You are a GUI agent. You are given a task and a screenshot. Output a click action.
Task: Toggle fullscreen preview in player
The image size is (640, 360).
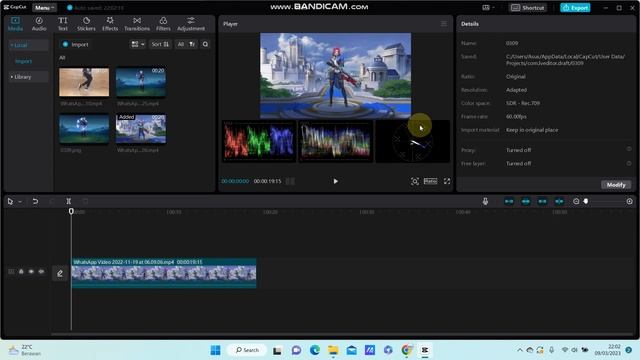click(447, 181)
